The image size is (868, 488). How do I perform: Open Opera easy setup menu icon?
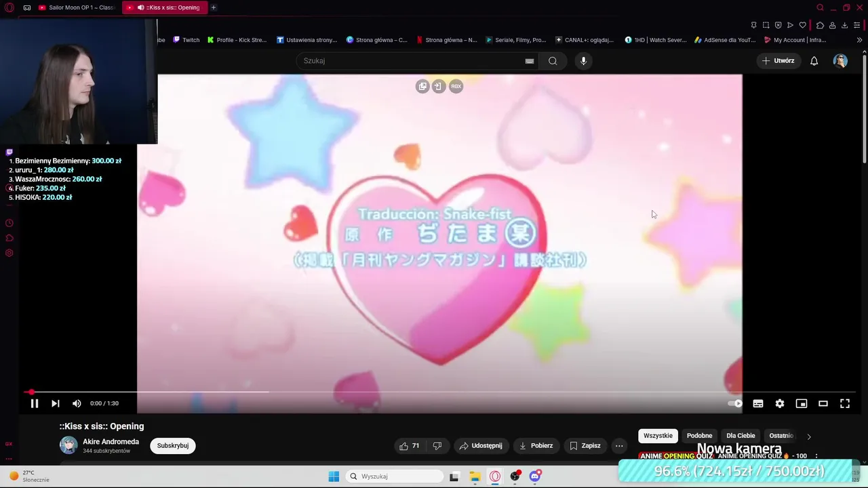857,25
